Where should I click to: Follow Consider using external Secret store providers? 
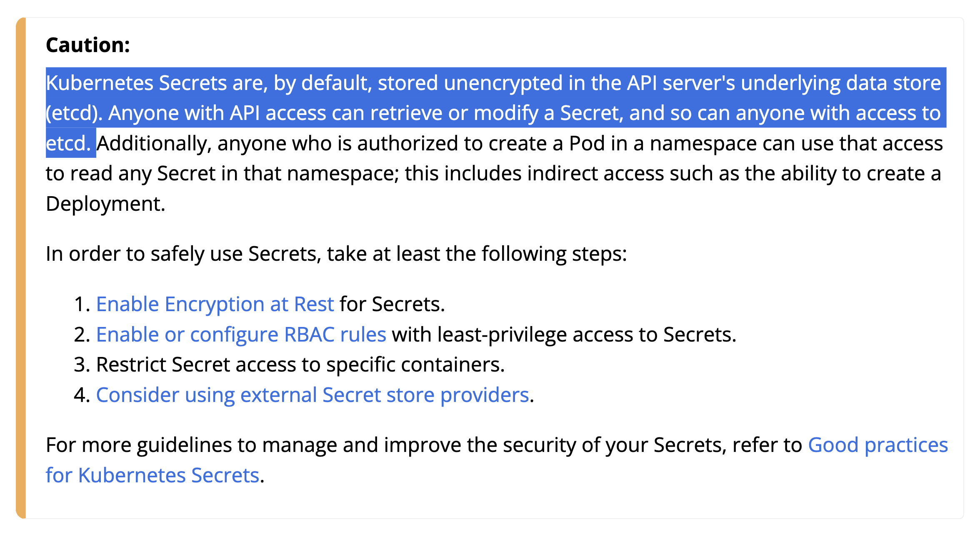[312, 395]
